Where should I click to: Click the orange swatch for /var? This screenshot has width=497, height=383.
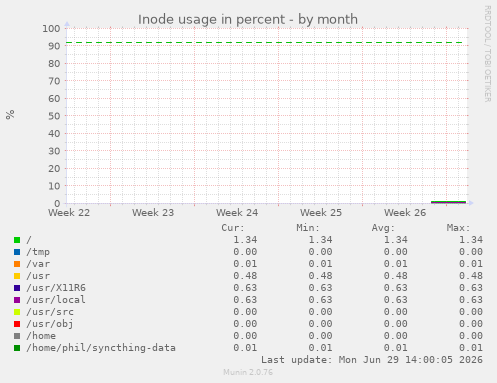(x=17, y=264)
